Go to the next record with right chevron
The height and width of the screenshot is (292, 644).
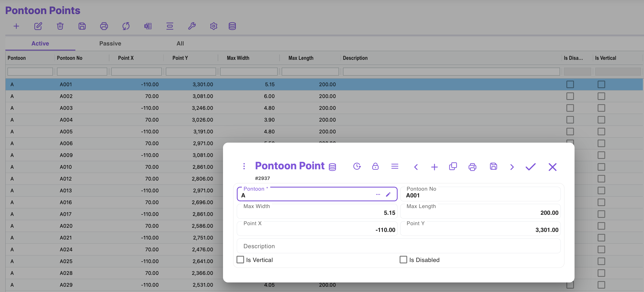(x=512, y=167)
